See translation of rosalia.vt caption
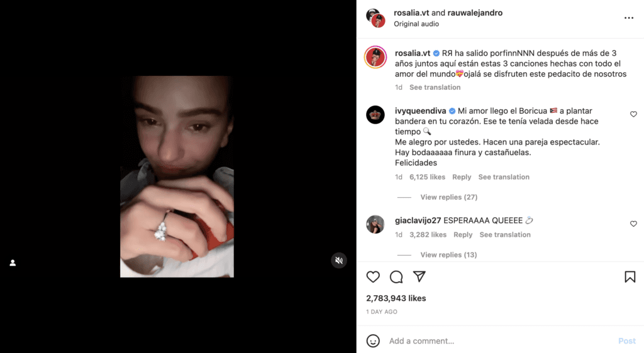Viewport: 644px width, 353px height. click(x=435, y=87)
